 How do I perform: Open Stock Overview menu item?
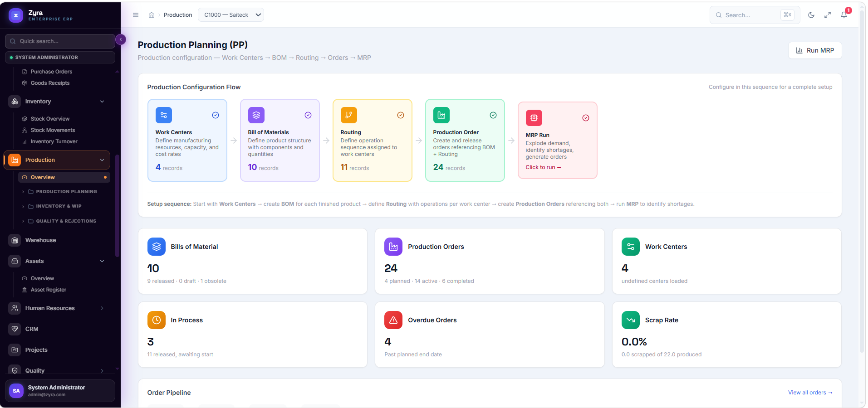point(50,119)
